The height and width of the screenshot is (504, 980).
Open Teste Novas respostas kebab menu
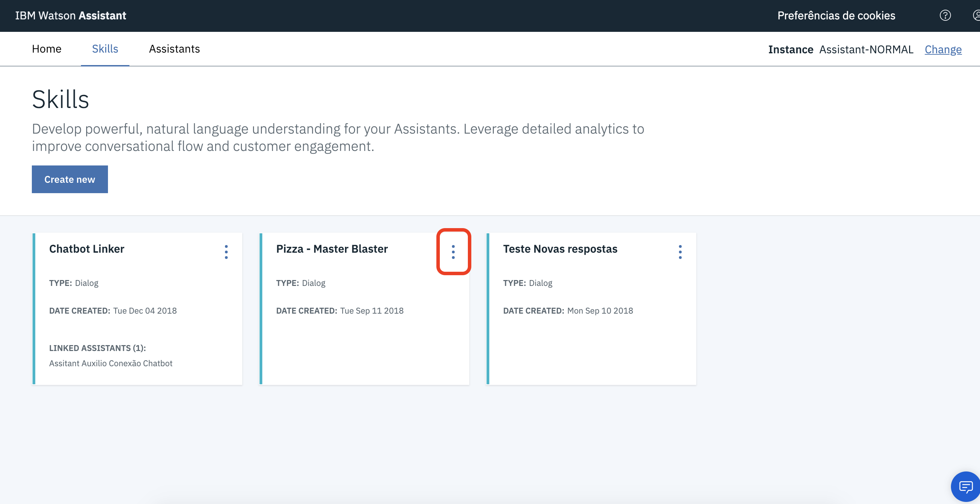tap(680, 252)
